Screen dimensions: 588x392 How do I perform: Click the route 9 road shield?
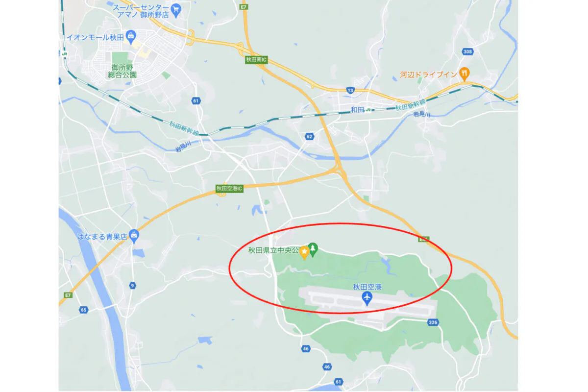(x=132, y=285)
